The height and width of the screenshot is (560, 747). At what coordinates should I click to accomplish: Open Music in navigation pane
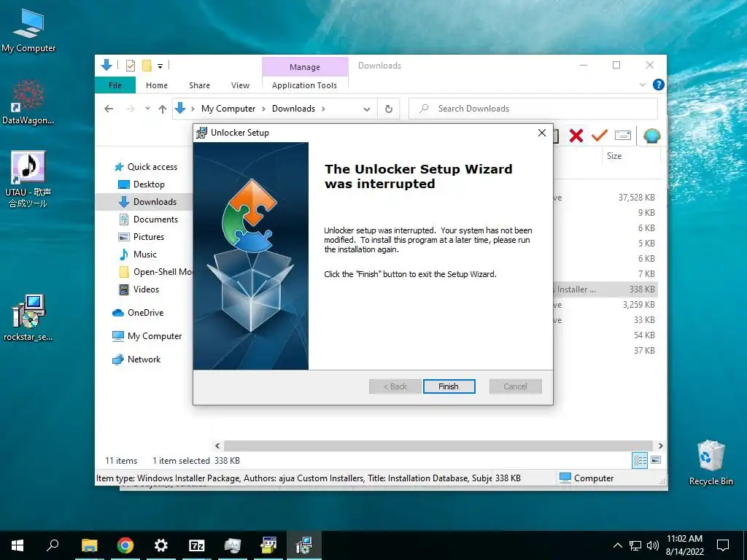tap(137, 254)
